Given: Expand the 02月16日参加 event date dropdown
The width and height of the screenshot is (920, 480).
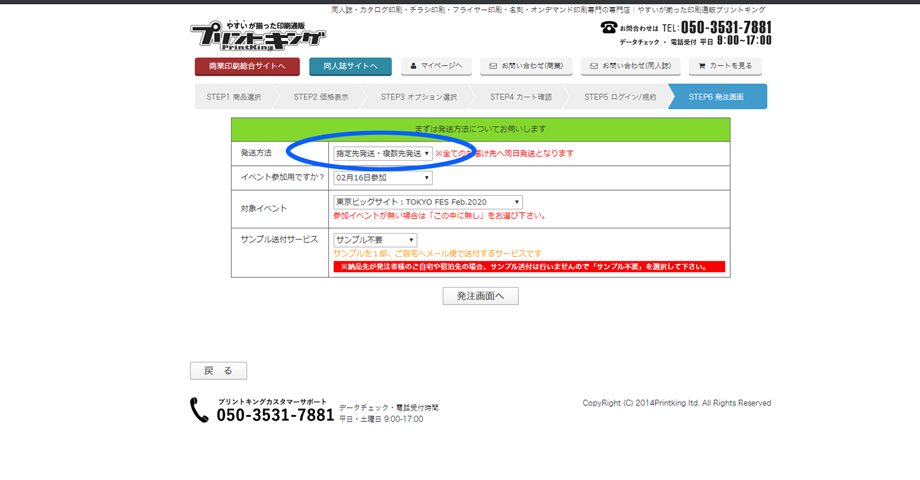Looking at the screenshot, I should [383, 178].
